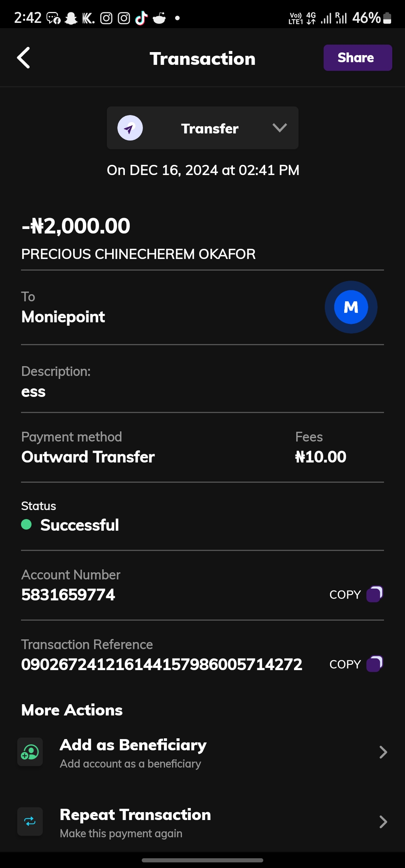
Task: Tap the TikTok notification icon in status bar
Action: tap(141, 18)
